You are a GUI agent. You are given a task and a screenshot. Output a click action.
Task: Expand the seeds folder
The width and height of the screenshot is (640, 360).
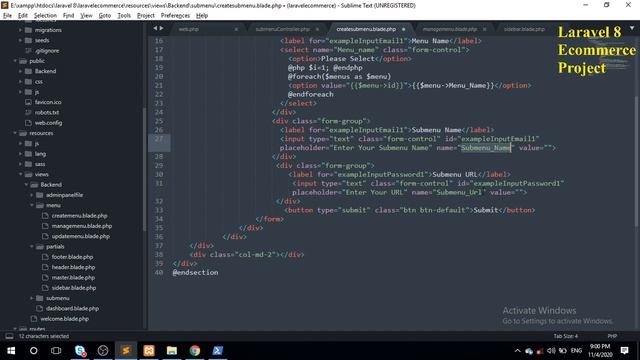[x=20, y=40]
